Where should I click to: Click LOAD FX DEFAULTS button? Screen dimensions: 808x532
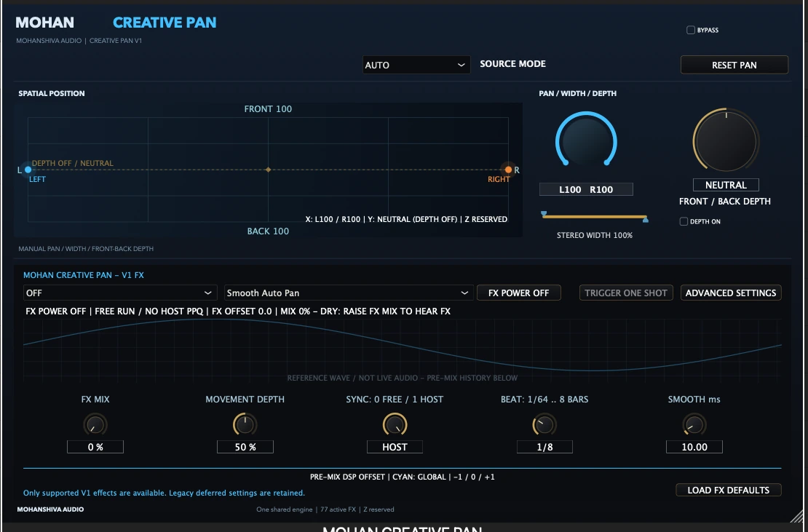(x=728, y=490)
